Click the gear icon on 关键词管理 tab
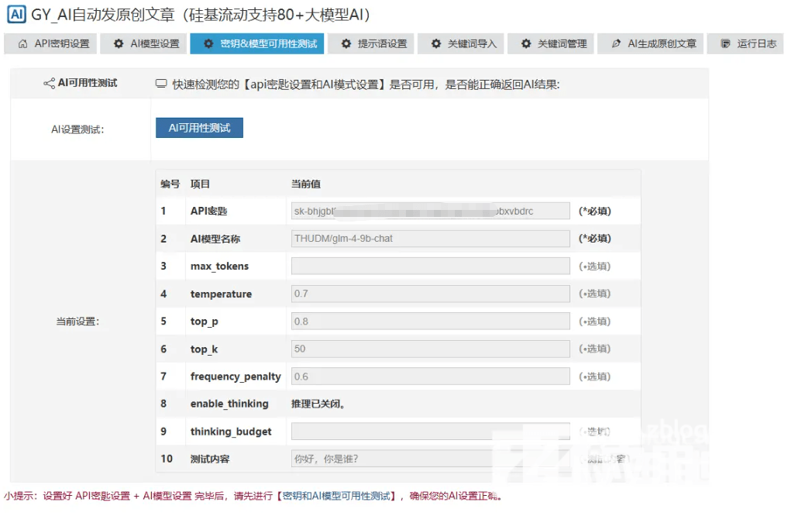Viewport: 812px width, 516px height. pos(526,44)
